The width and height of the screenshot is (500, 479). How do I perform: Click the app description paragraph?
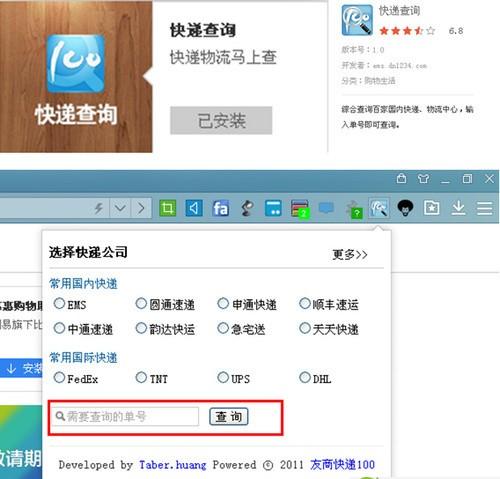coord(407,117)
